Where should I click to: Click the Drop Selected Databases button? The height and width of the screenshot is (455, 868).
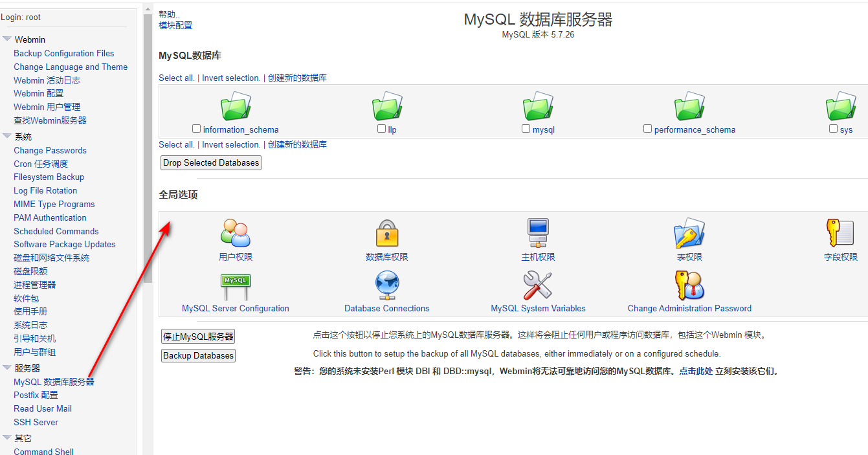click(x=211, y=163)
